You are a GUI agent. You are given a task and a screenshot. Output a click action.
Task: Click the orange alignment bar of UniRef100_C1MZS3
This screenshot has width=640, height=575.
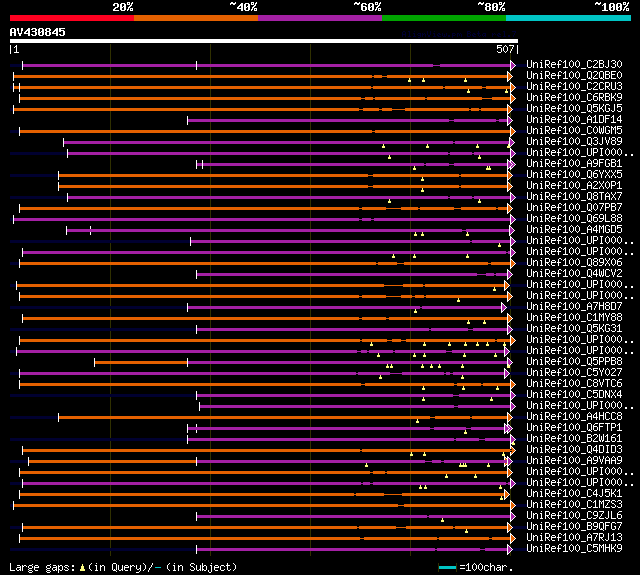[263, 506]
